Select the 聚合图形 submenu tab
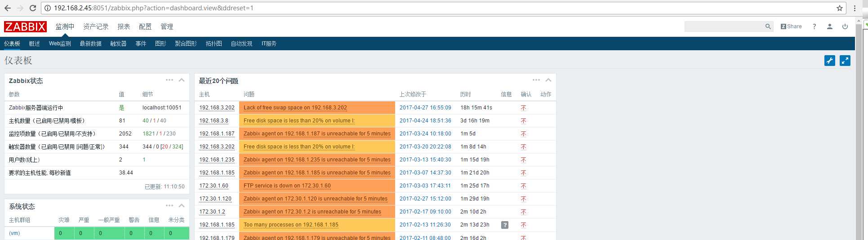The width and height of the screenshot is (868, 240). 186,44
